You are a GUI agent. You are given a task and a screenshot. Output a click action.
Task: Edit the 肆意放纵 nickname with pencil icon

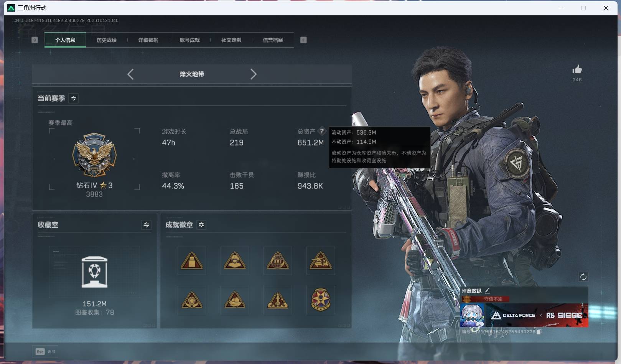487,291
